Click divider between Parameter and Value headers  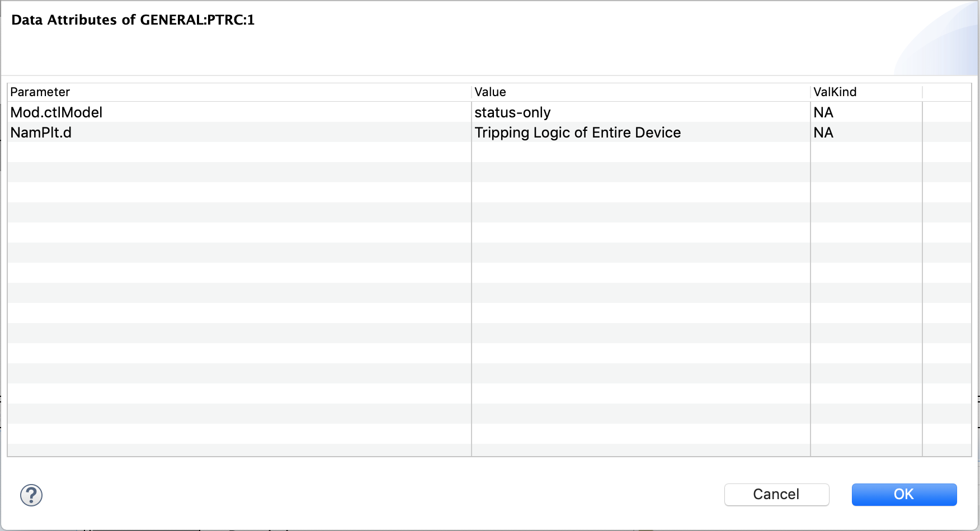(472, 92)
